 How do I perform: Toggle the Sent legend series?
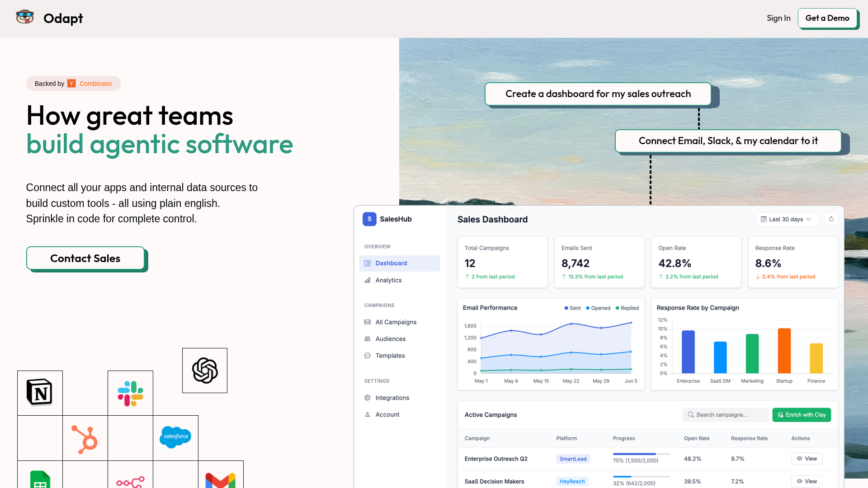click(x=572, y=308)
